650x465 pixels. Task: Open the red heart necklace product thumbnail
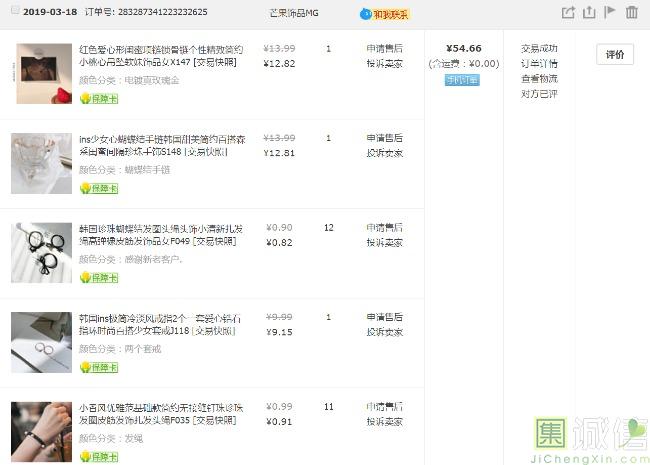point(43,73)
